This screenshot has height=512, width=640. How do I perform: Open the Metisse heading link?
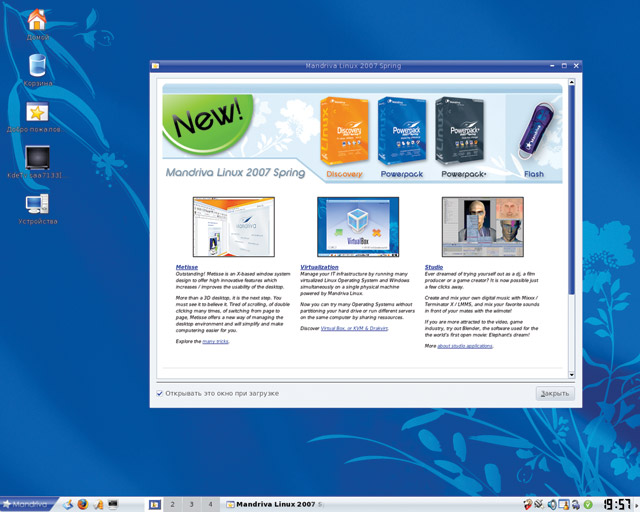point(187,267)
